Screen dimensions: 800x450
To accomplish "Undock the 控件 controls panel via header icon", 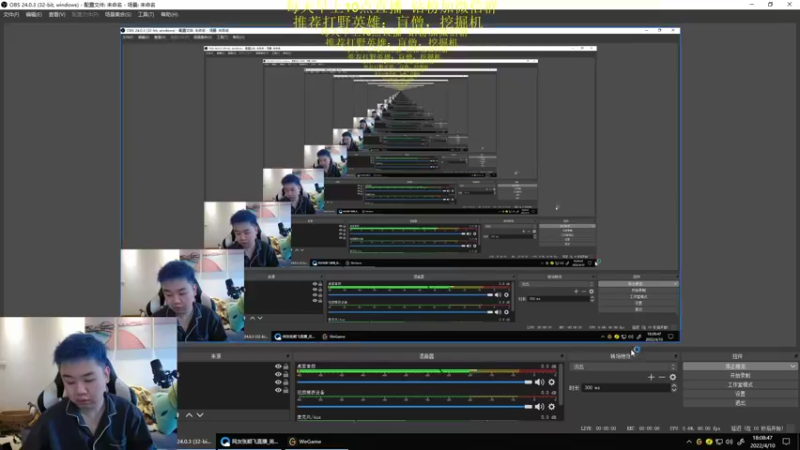I will (795, 356).
